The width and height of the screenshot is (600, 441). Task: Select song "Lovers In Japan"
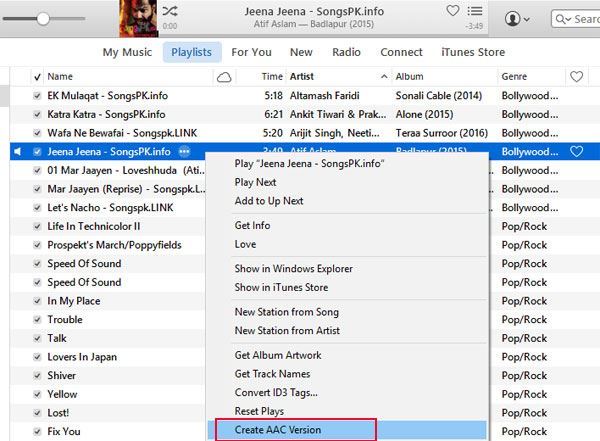point(82,357)
